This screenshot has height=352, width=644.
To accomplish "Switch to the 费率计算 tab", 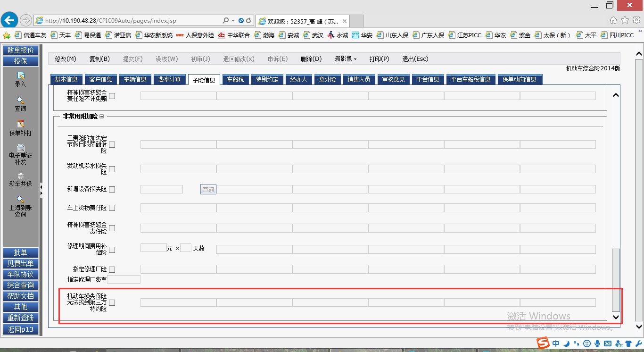I will point(169,79).
